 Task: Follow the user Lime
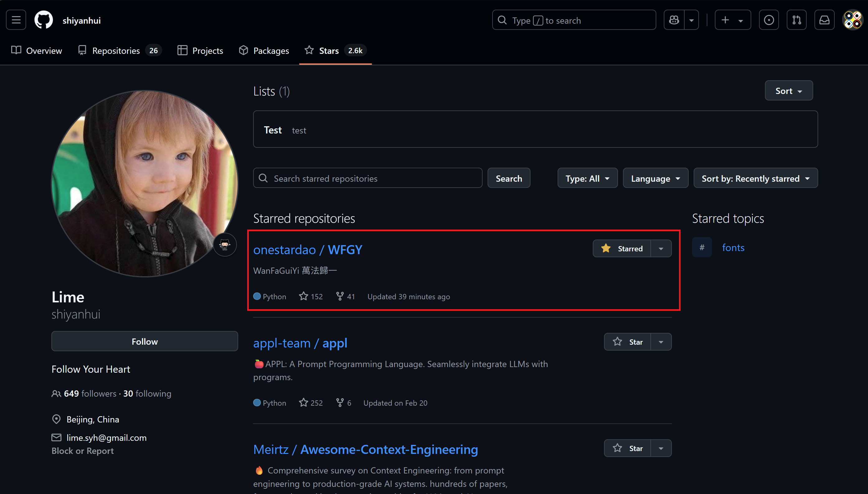[144, 341]
